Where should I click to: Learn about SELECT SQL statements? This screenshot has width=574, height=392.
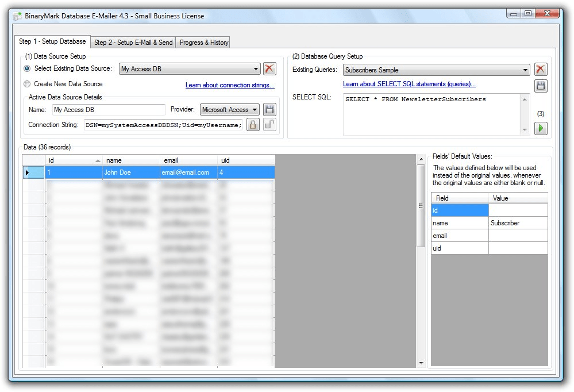click(x=409, y=83)
